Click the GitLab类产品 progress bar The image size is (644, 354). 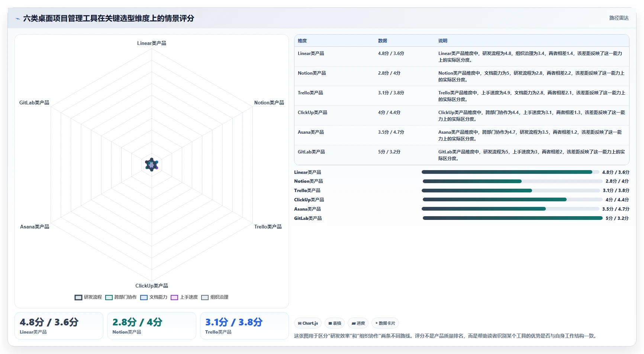512,218
